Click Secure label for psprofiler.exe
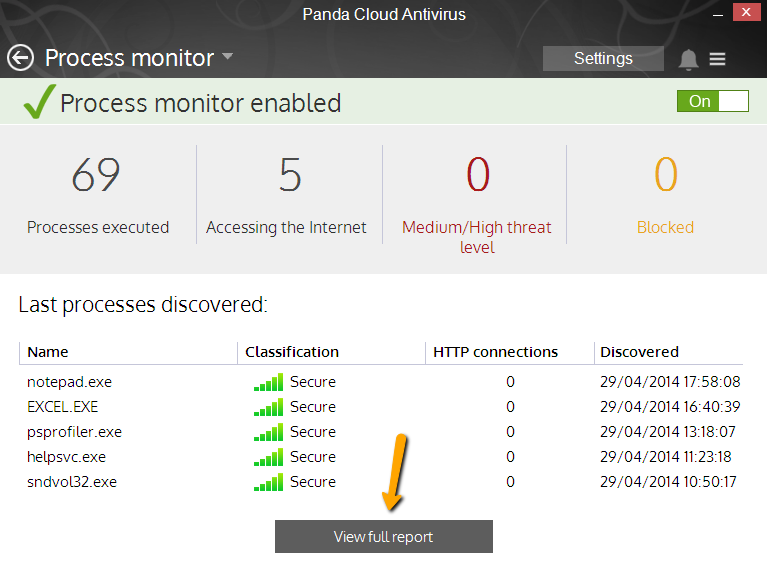The image size is (767, 568). [313, 432]
